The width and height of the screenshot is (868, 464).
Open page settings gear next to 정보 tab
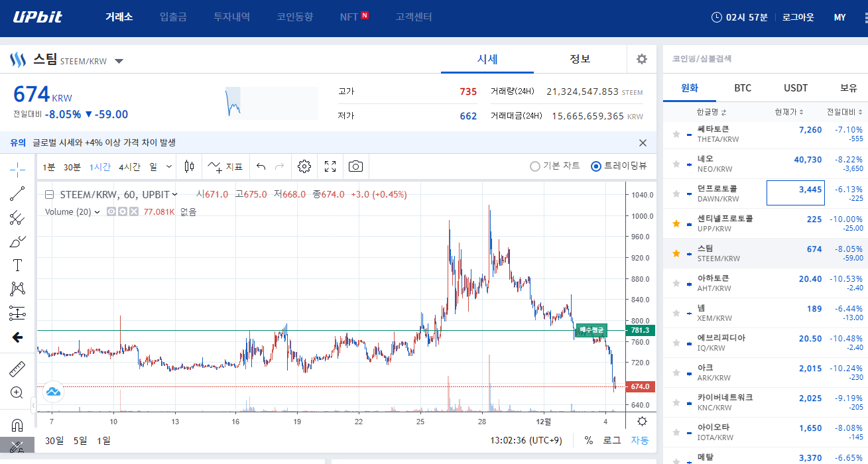(641, 59)
